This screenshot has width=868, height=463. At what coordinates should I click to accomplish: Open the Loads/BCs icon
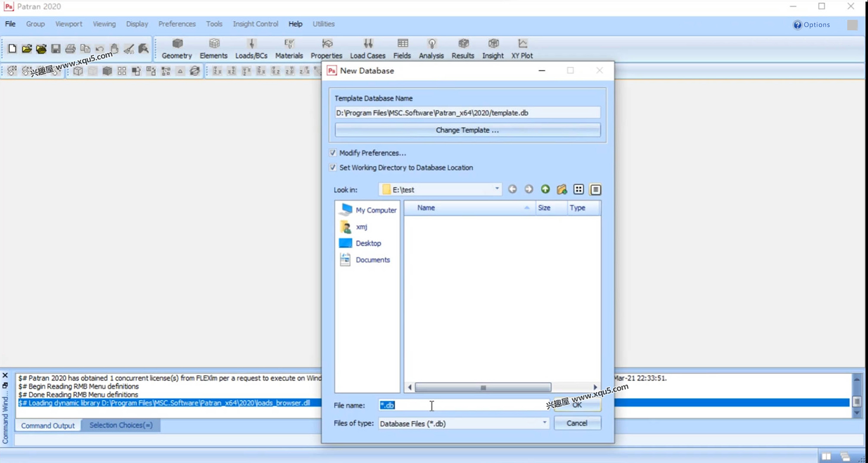[x=251, y=48]
